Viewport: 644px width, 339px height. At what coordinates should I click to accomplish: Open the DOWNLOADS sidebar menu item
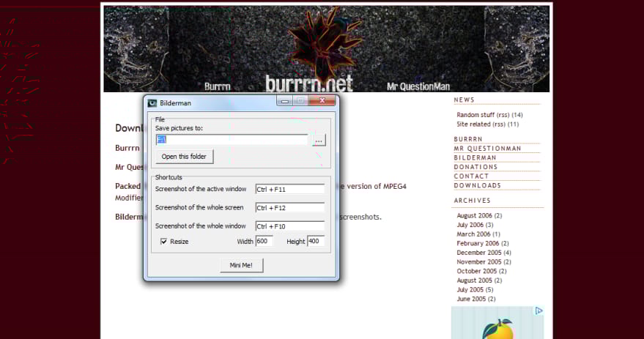478,185
